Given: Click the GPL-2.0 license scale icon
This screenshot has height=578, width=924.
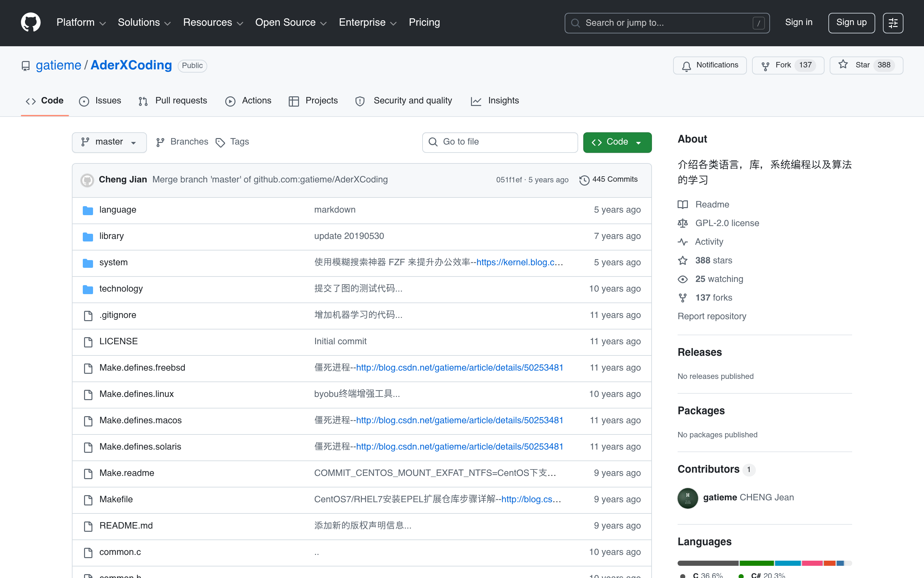Looking at the screenshot, I should tap(683, 223).
